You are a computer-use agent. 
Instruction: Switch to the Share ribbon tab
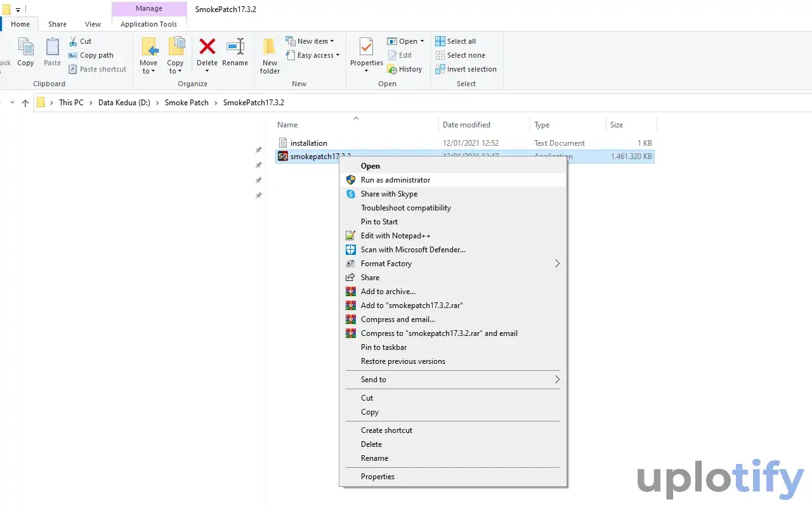click(57, 24)
